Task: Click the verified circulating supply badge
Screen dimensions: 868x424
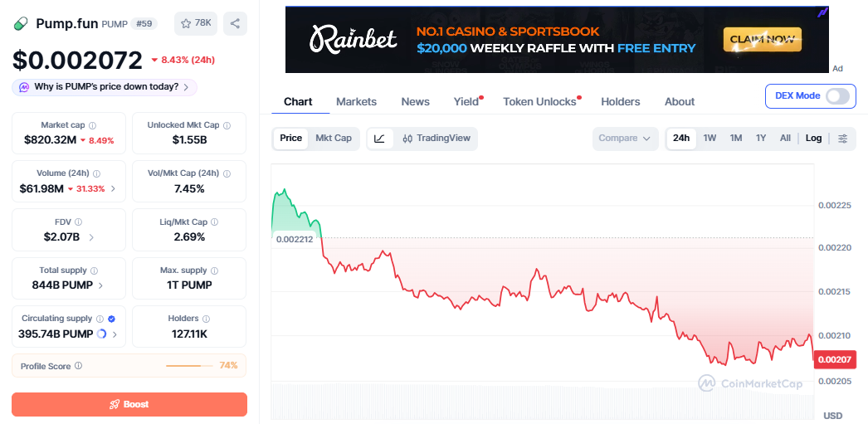Action: click(111, 319)
